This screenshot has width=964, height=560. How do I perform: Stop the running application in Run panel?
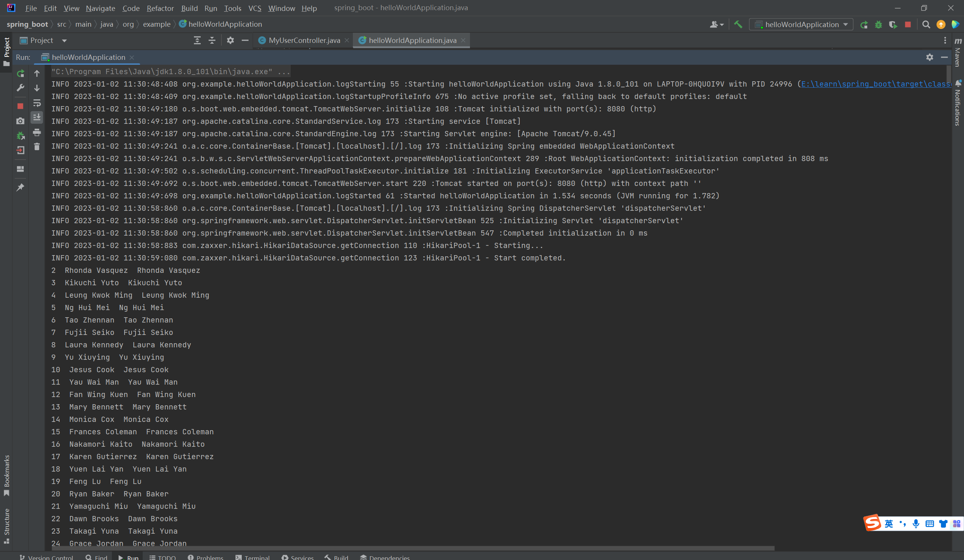coord(20,106)
